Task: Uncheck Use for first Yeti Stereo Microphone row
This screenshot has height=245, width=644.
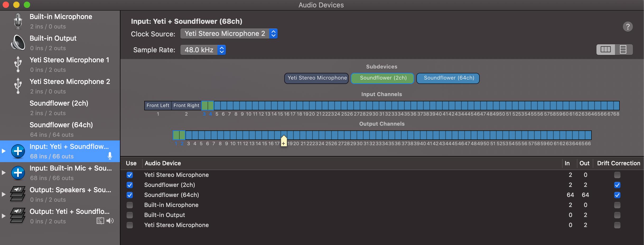Action: pyautogui.click(x=130, y=175)
